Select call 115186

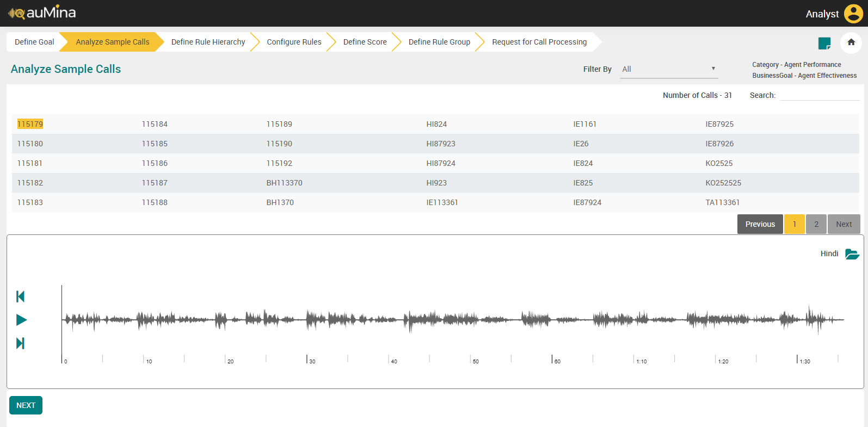155,163
